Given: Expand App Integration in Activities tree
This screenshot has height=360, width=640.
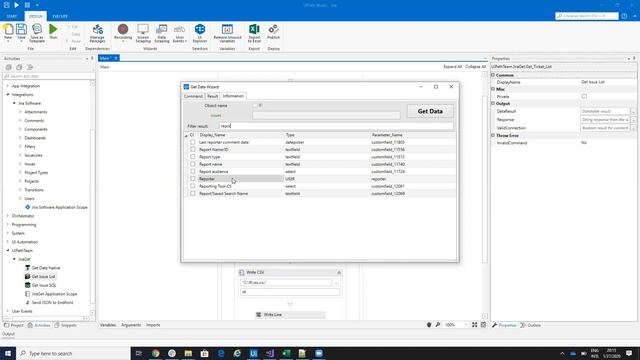Looking at the screenshot, I should [8, 86].
